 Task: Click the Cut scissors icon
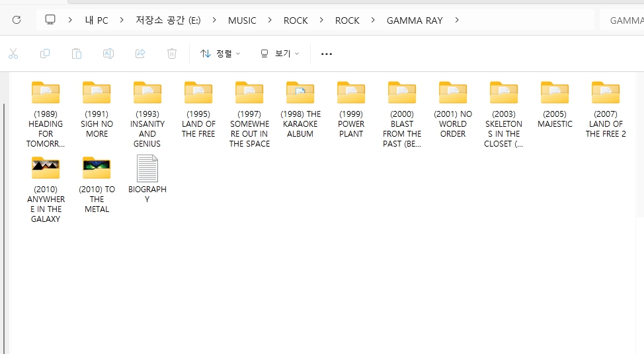[13, 53]
